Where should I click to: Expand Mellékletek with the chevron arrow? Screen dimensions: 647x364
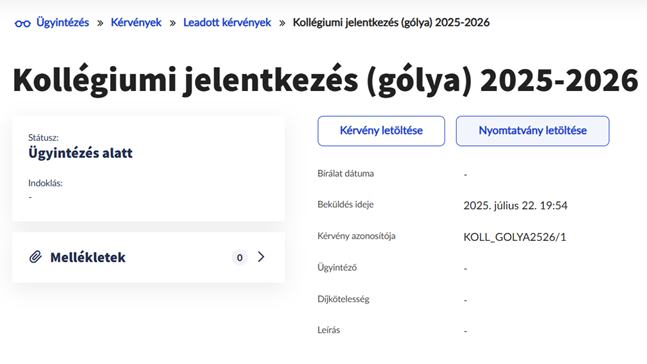[261, 257]
